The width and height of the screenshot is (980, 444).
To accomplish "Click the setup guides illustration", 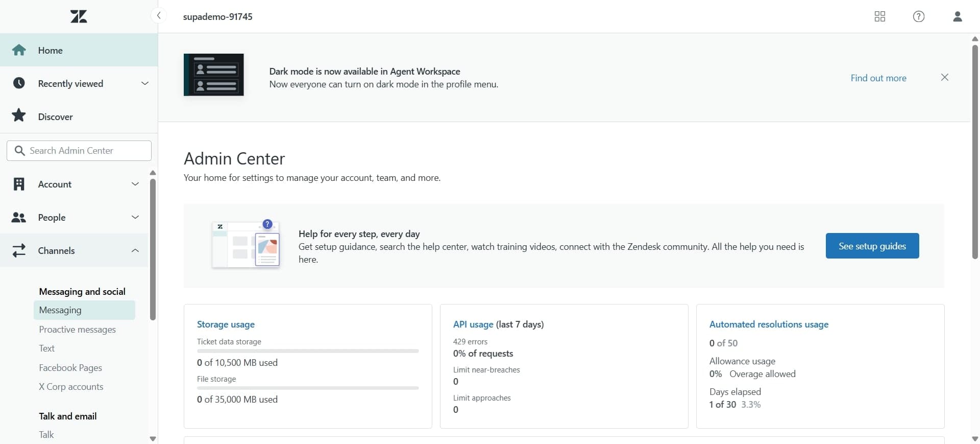I will (246, 244).
